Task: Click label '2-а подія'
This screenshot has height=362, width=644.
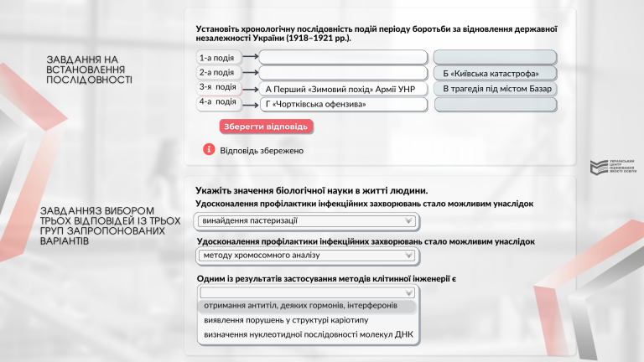Action: [x=218, y=72]
